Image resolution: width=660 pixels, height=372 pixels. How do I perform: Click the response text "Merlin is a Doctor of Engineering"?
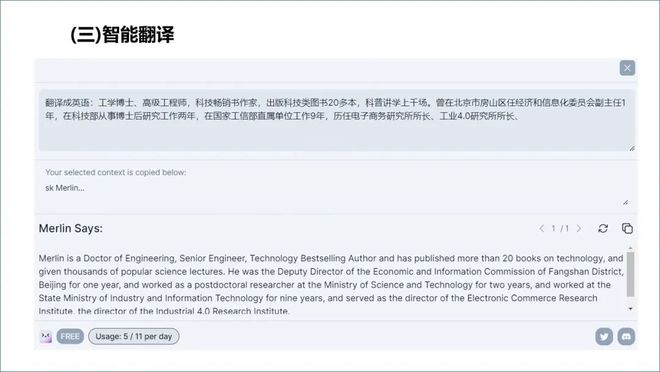tap(107, 258)
